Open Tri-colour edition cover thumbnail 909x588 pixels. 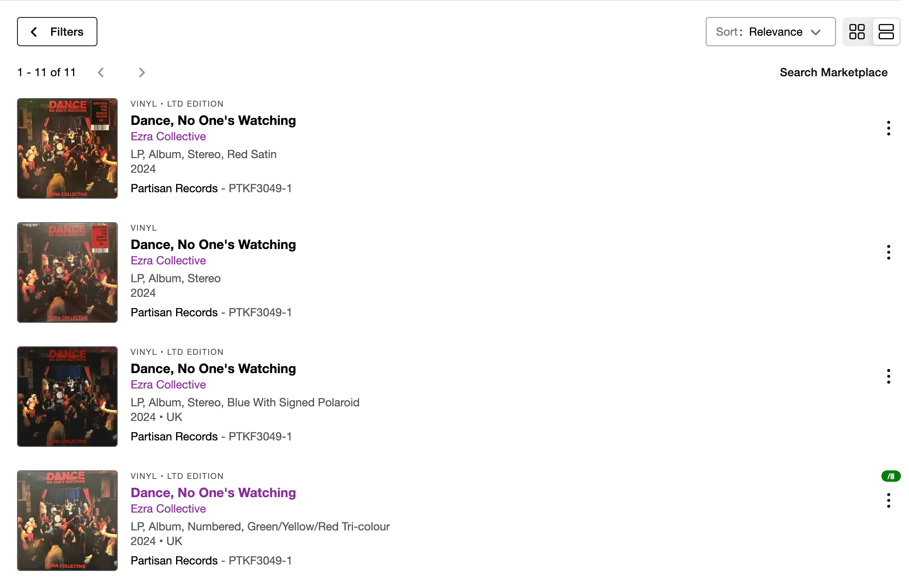click(x=67, y=521)
